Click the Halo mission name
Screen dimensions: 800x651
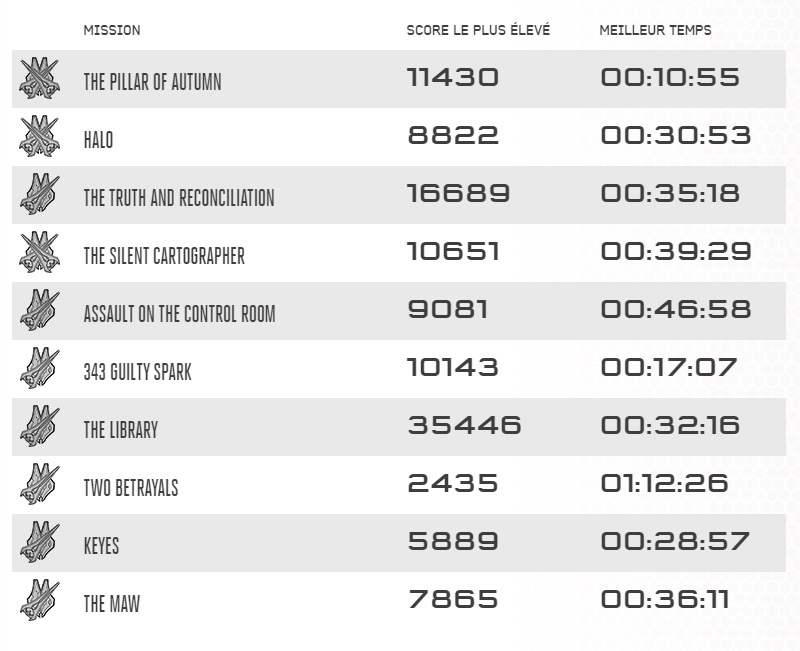point(98,140)
